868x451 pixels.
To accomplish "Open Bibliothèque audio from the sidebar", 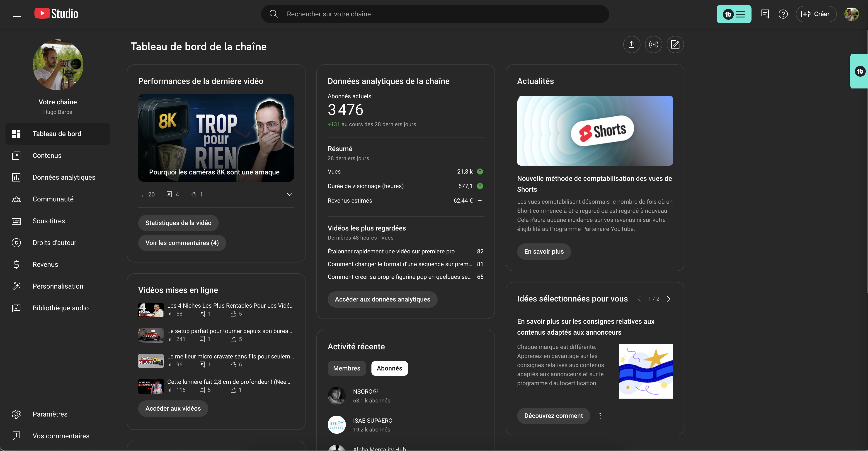I will [x=60, y=308].
